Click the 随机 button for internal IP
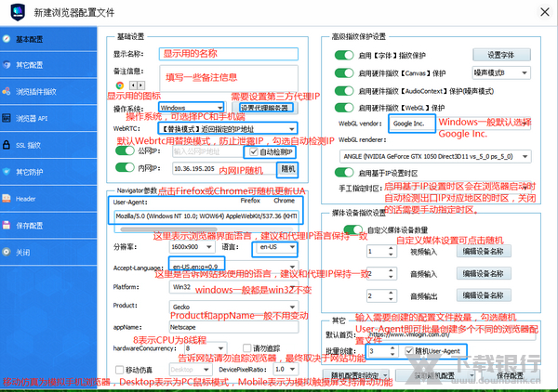This screenshot has width=558, height=392. 287,169
